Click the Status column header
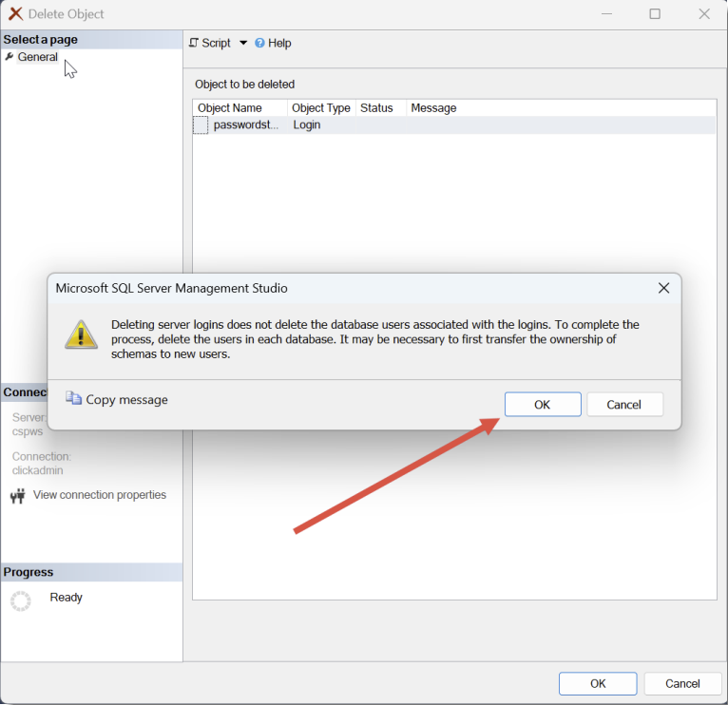 [x=381, y=107]
